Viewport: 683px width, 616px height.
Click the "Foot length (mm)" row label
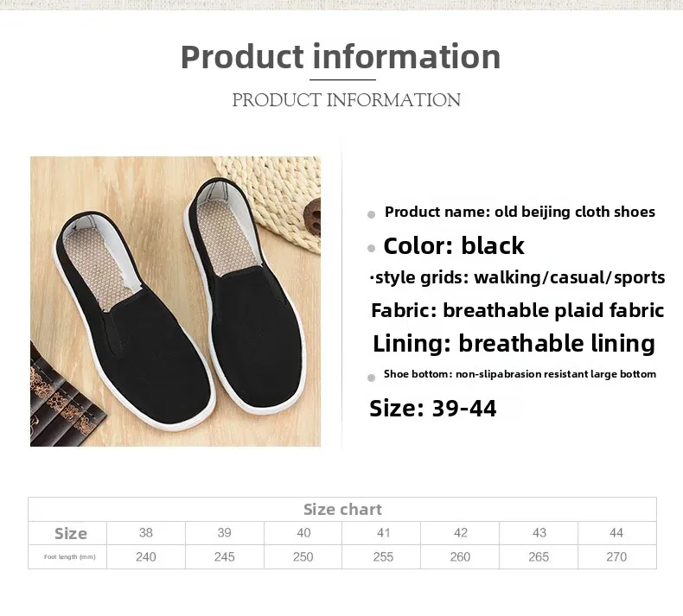[70, 557]
